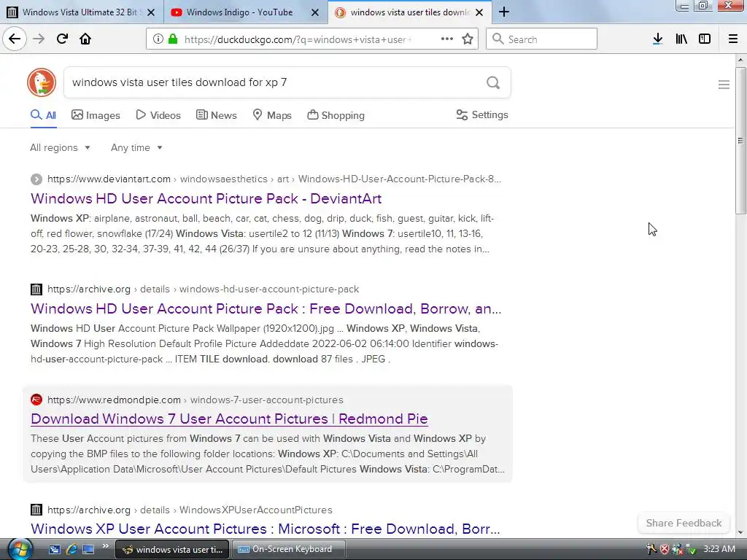Click the scrollbar down arrow

coord(740,532)
